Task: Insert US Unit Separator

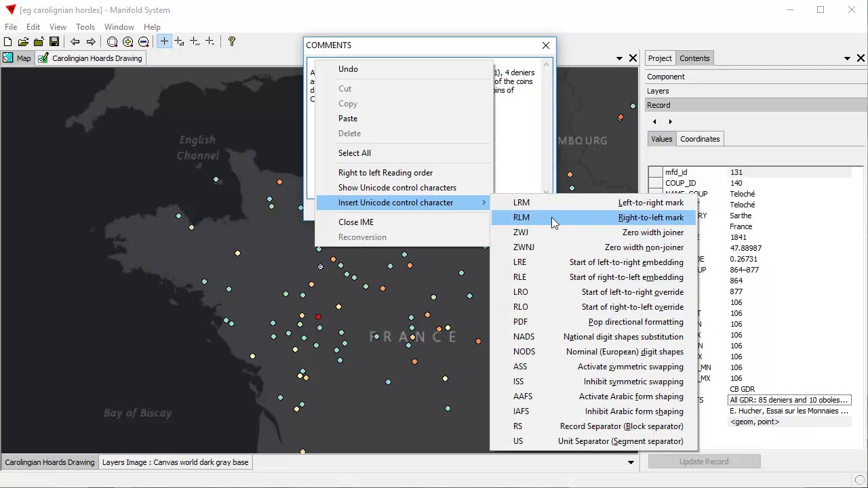Action: pos(593,441)
